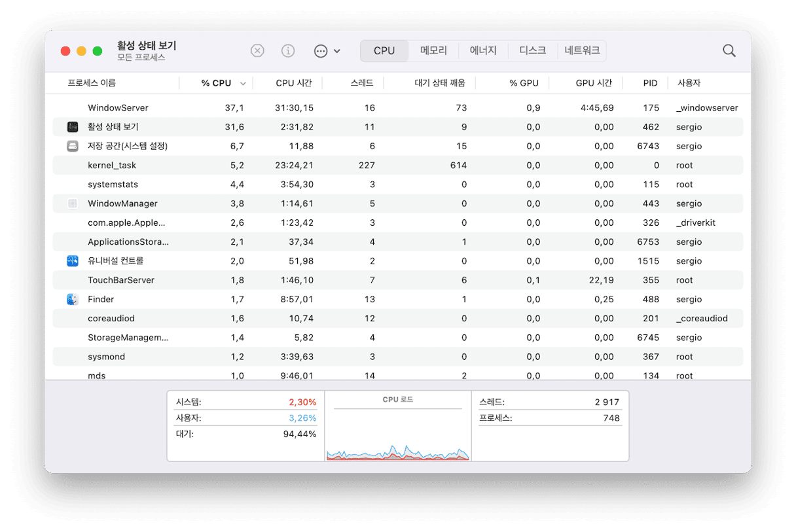Select the 저장 공간 disk icon
This screenshot has height=532, width=796.
click(x=73, y=146)
